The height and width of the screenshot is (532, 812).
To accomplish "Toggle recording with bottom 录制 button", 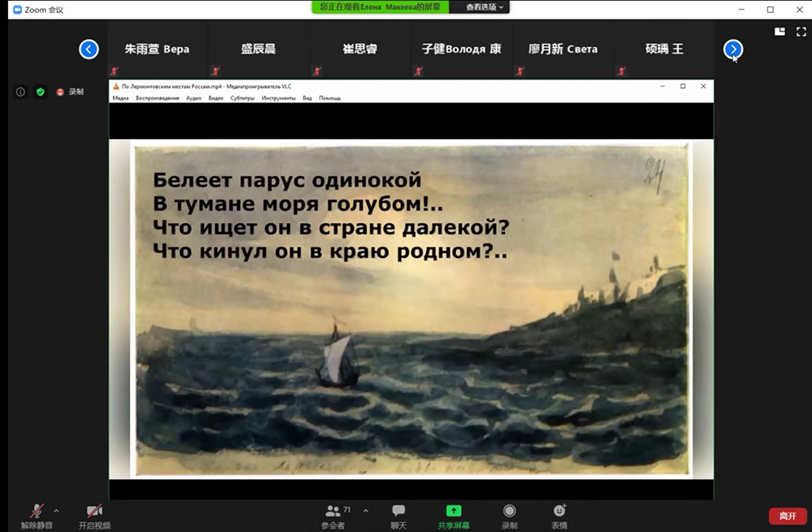I will pyautogui.click(x=509, y=511).
